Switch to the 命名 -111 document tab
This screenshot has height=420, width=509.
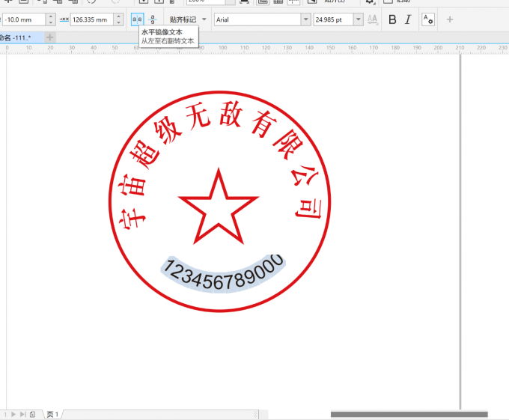coord(21,37)
